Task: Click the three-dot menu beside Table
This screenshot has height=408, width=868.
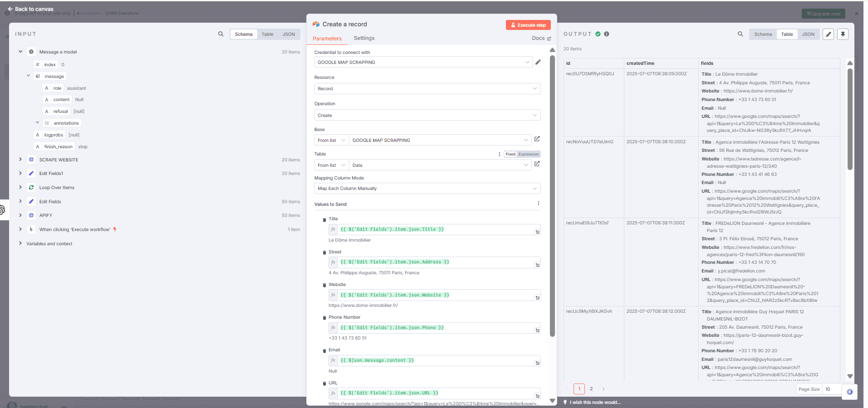Action: [x=500, y=154]
